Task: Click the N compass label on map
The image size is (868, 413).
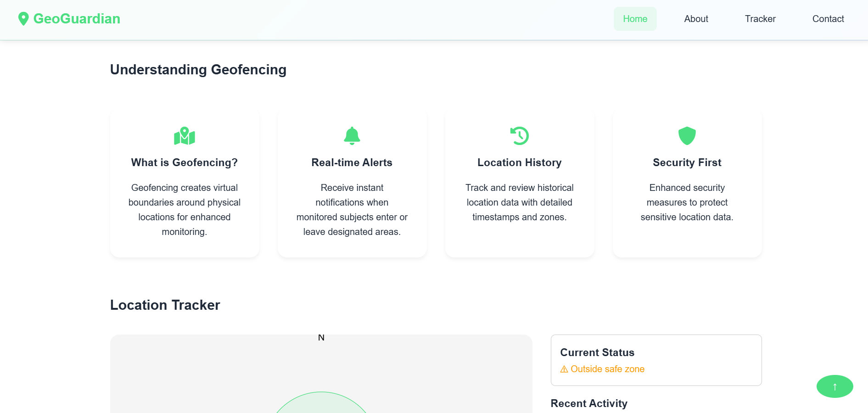Action: pyautogui.click(x=321, y=338)
